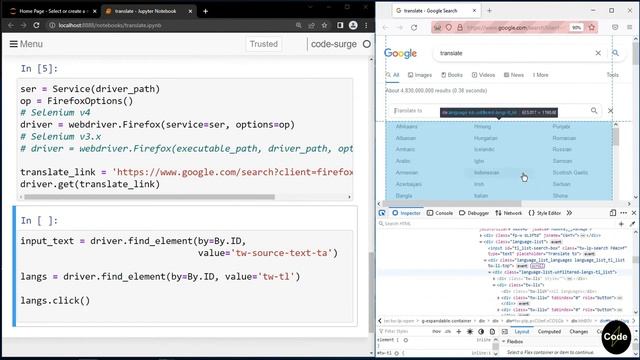Open devtools three-dot options menu
Viewport: 640px width, 360px height.
[x=623, y=213]
